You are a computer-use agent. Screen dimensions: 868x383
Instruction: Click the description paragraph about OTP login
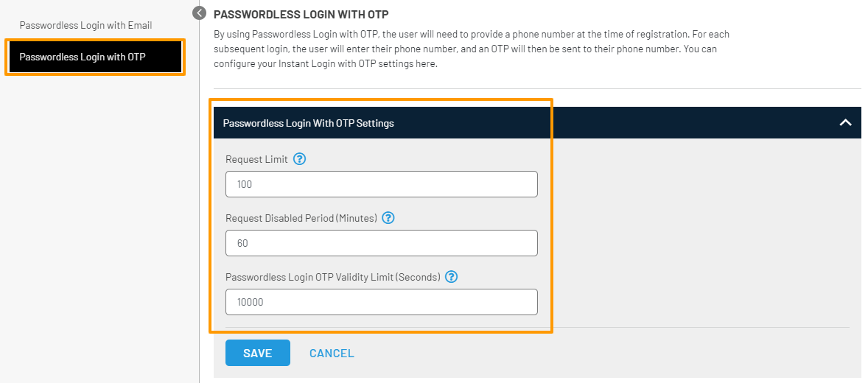pos(472,49)
